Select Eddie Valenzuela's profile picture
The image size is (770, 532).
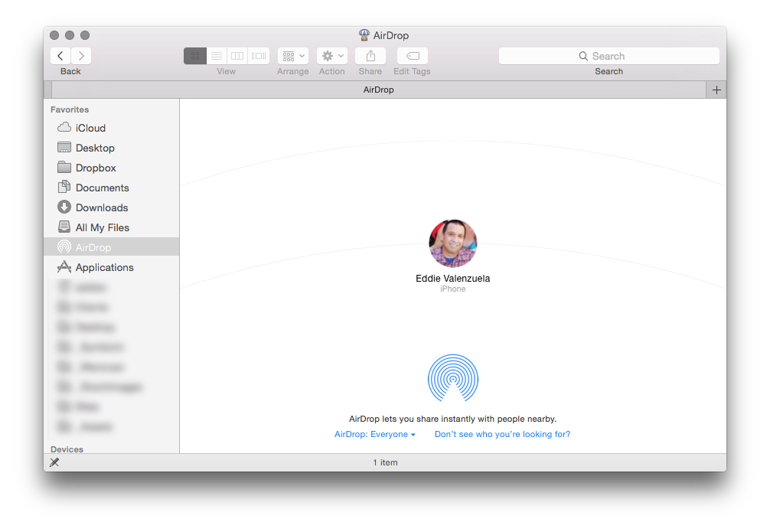coord(453,243)
